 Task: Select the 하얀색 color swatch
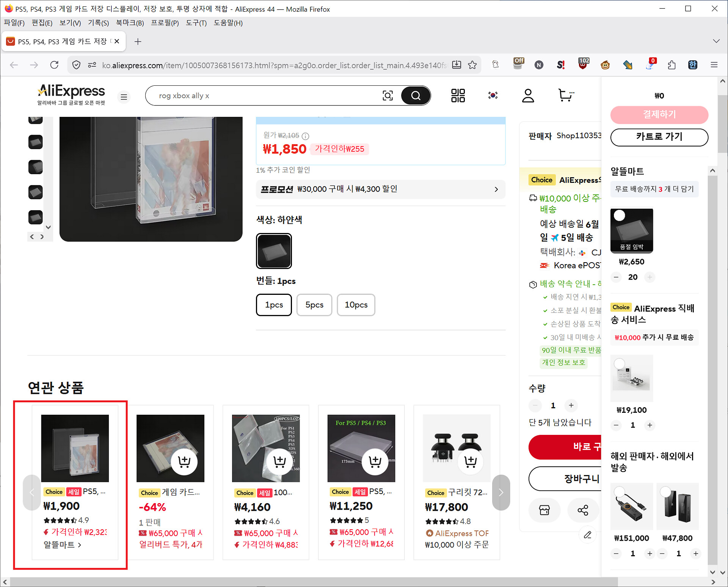coord(274,251)
